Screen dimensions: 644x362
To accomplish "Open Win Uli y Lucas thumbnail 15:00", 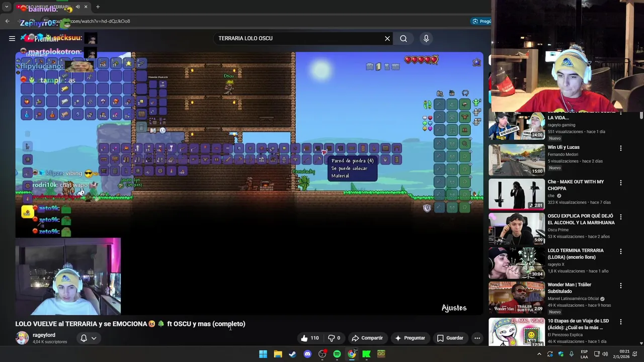I will coord(517,160).
